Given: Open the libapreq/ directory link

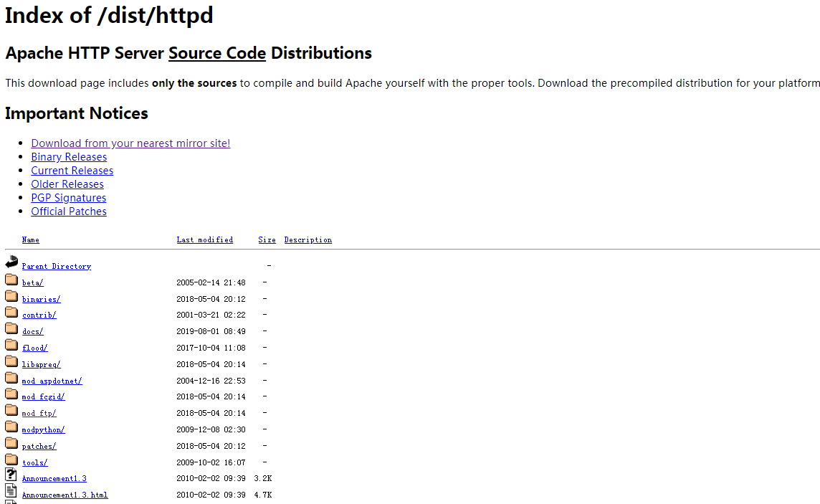Looking at the screenshot, I should click(42, 364).
